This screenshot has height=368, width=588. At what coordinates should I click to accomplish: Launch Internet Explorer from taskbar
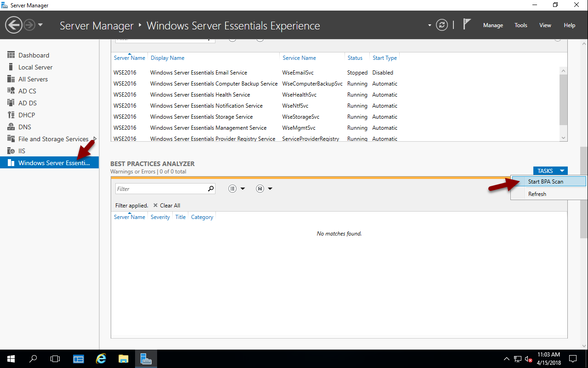[x=101, y=359]
